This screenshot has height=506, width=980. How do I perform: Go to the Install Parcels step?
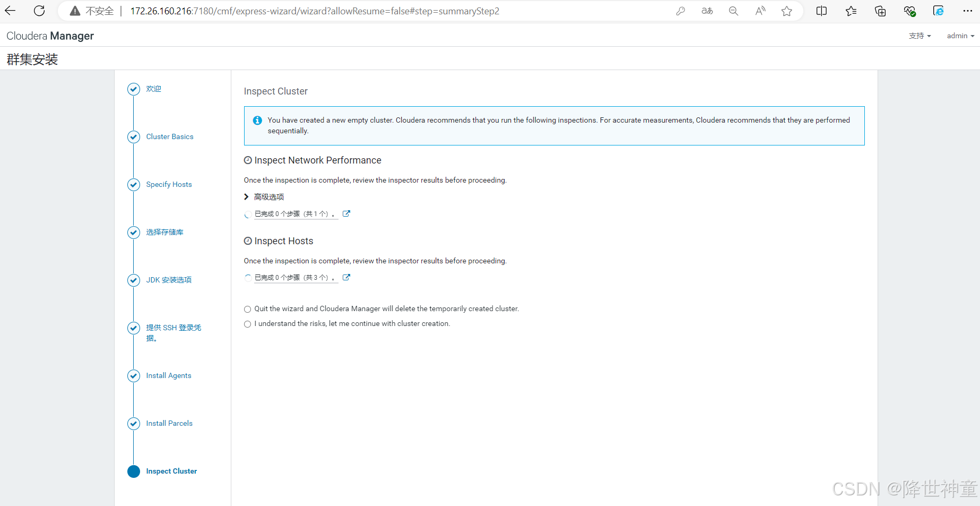pyautogui.click(x=169, y=423)
